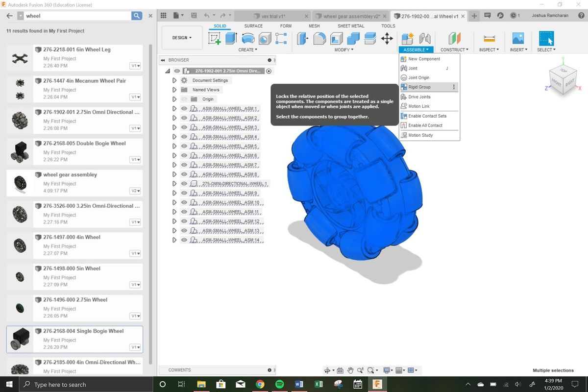Open the DESIGN workspace dropdown
The height and width of the screenshot is (392, 588).
click(x=182, y=38)
